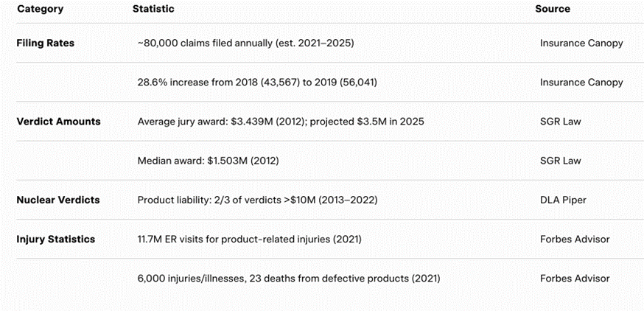The width and height of the screenshot is (644, 311).
Task: Open Forbes Advisor source for ER visits row
Action: 574,239
